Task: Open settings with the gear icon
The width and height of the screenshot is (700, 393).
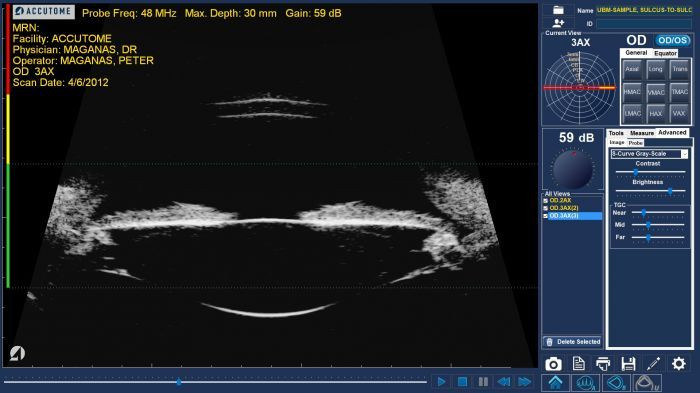Action: pos(679,364)
